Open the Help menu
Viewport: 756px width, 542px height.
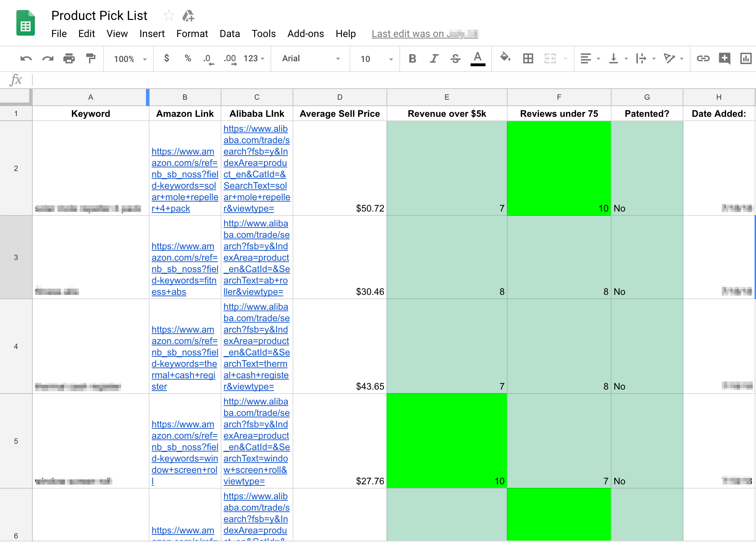pyautogui.click(x=346, y=34)
